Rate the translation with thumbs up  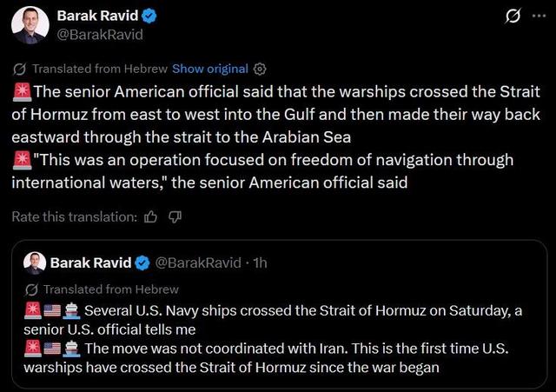pos(151,216)
